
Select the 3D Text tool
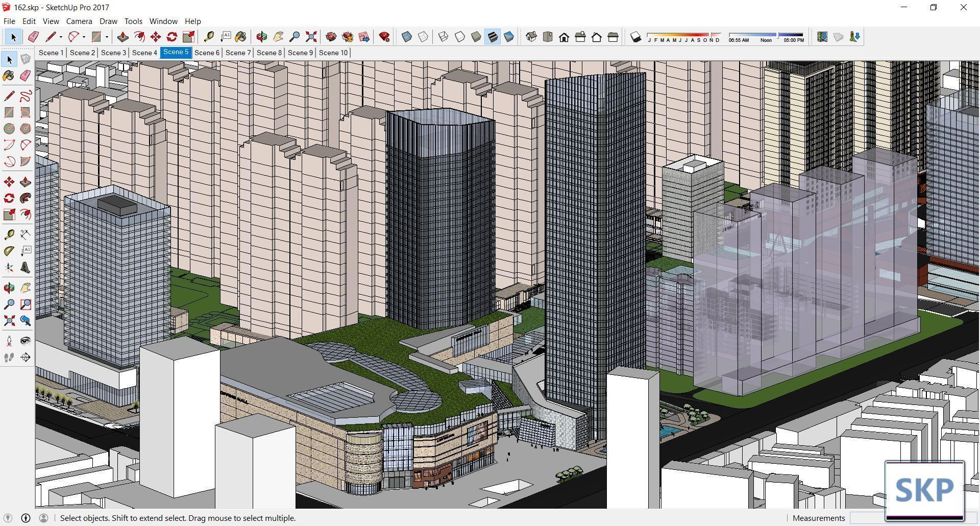click(x=26, y=268)
